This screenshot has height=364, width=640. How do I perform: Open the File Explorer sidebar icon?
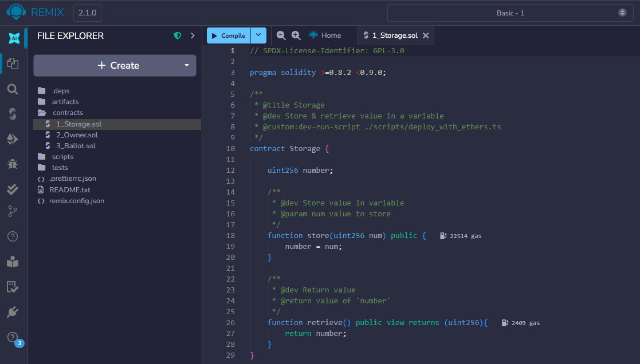(13, 64)
